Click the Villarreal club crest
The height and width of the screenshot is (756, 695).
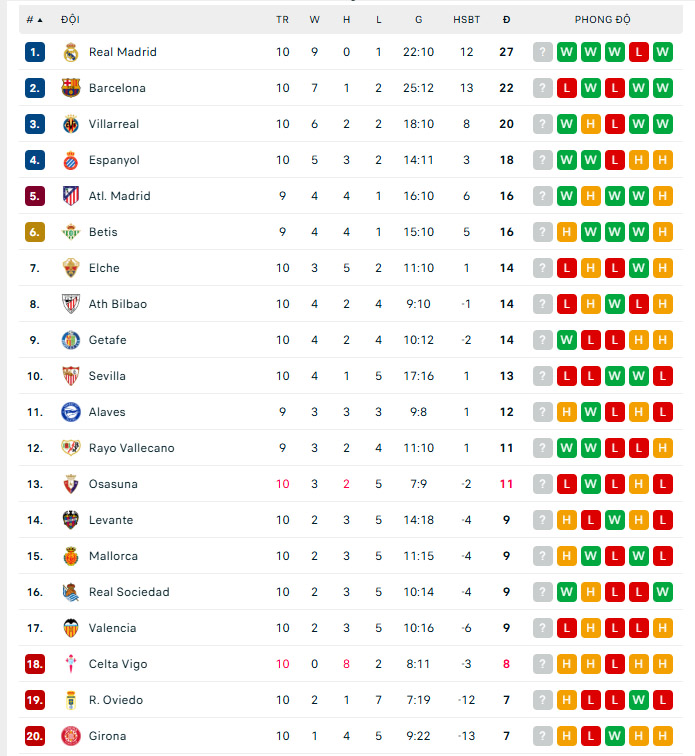click(x=70, y=124)
